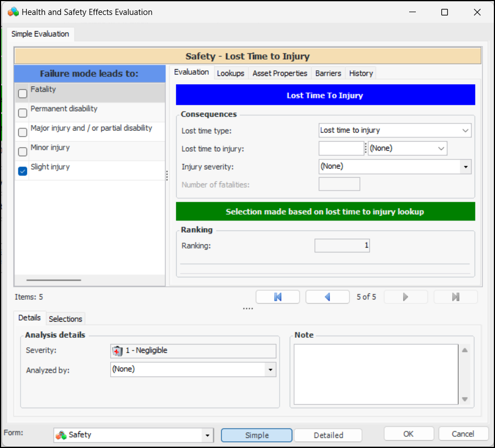Go to first record navigation icon
Screen dimensions: 495x448
point(277,297)
